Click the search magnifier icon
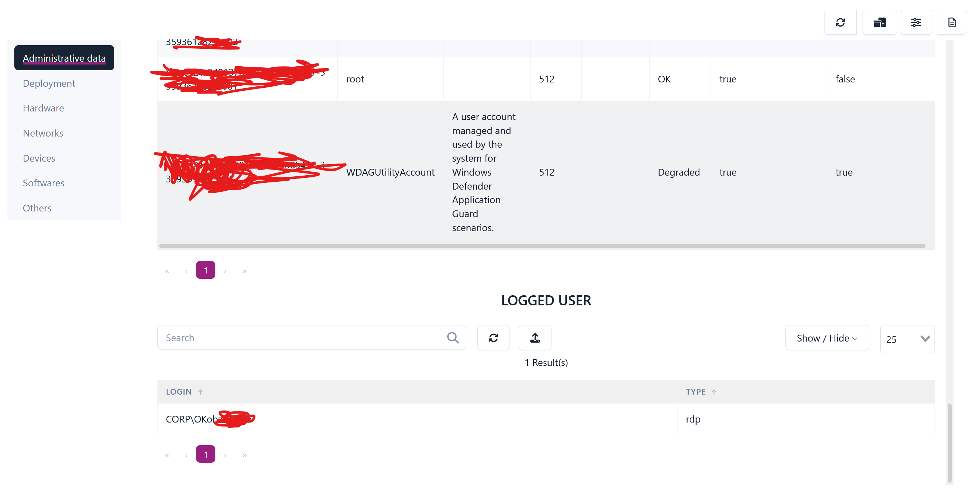 coord(453,338)
